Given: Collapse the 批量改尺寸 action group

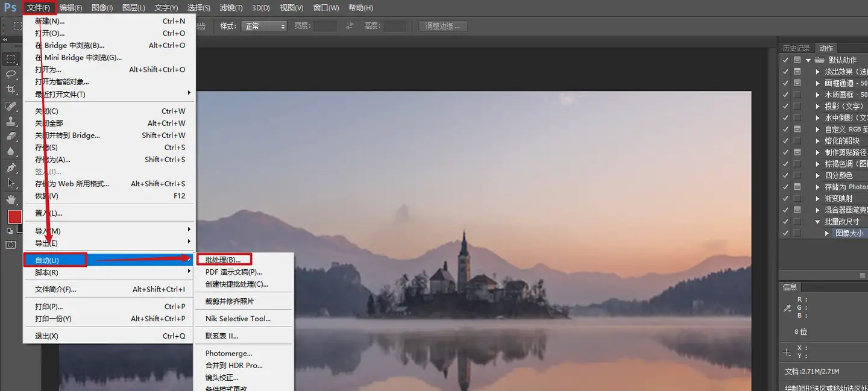Looking at the screenshot, I should point(818,222).
